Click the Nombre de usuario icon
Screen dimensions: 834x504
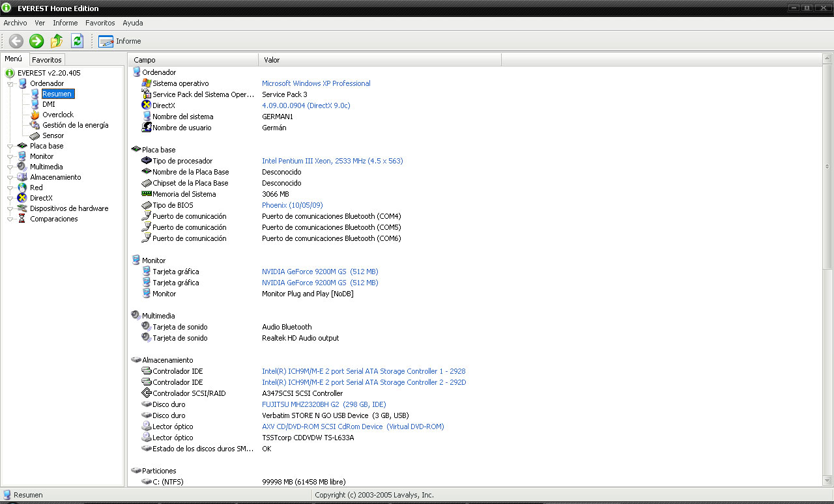(x=147, y=128)
